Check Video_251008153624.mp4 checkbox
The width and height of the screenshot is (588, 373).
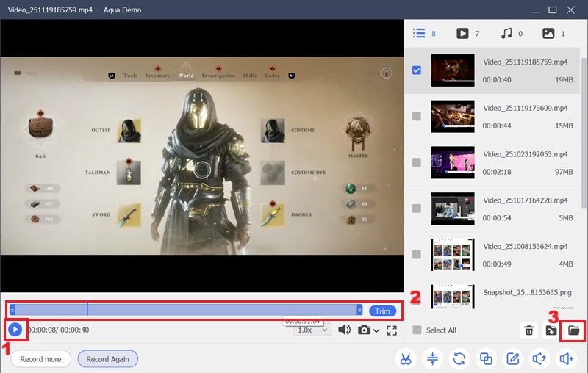pos(416,254)
